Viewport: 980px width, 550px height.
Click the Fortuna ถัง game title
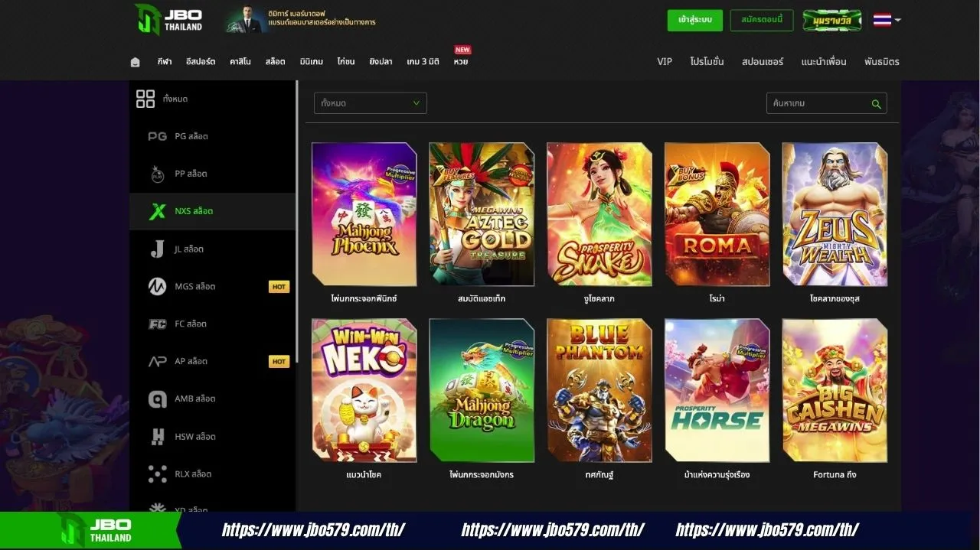pyautogui.click(x=835, y=475)
